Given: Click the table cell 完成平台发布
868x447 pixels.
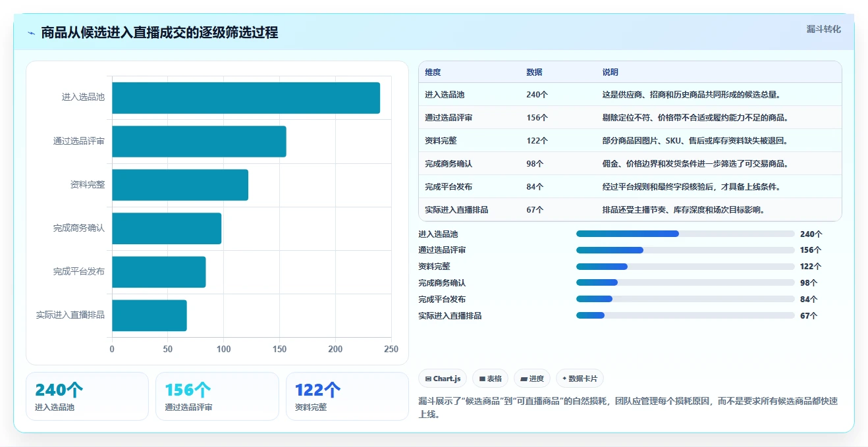Looking at the screenshot, I should pos(448,187).
